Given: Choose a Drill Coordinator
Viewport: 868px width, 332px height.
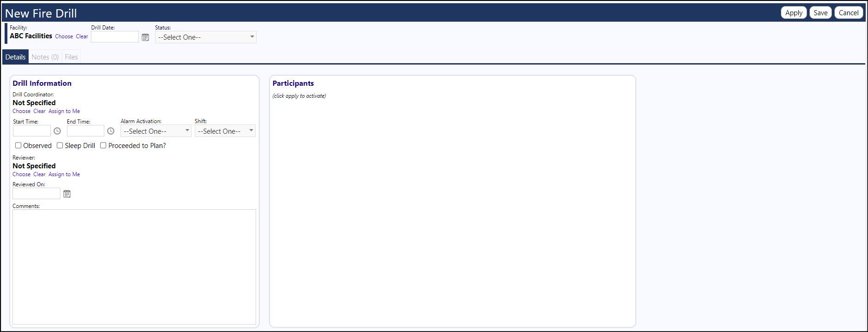Looking at the screenshot, I should [x=22, y=111].
